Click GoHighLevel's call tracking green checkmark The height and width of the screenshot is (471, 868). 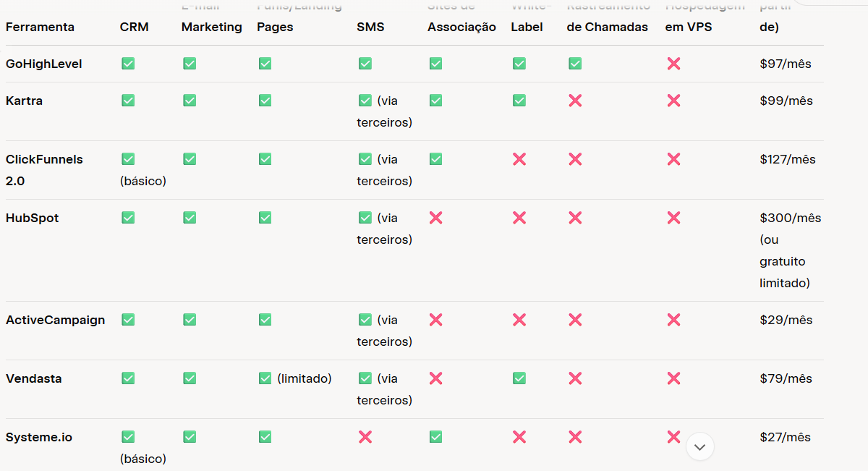575,64
